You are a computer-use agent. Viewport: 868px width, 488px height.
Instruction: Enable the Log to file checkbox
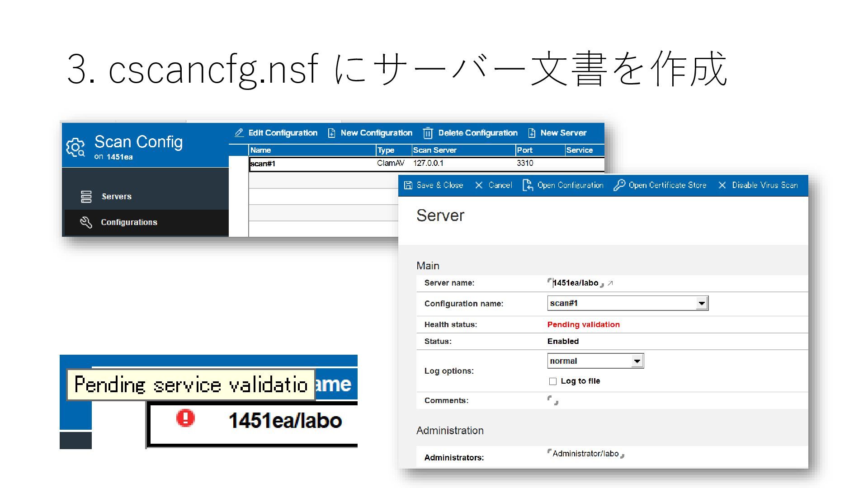click(552, 381)
